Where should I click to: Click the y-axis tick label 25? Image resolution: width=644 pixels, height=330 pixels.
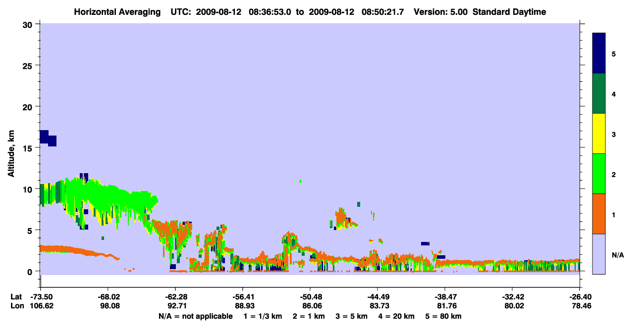28,66
